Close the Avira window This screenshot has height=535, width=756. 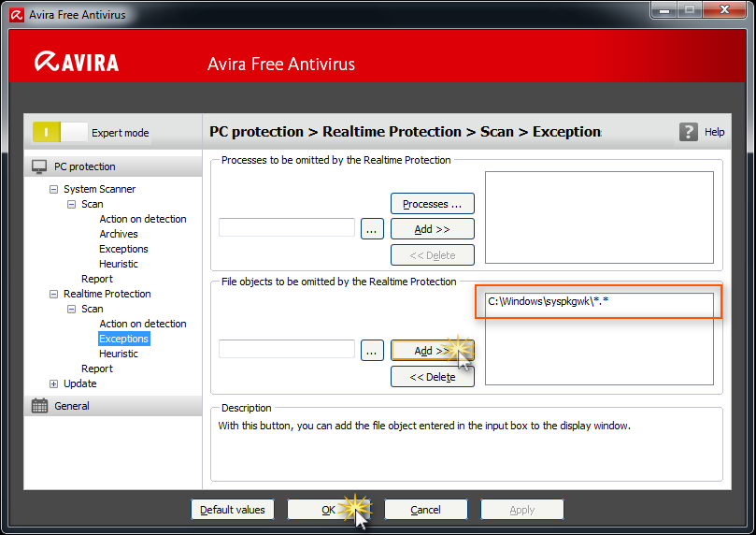tap(724, 10)
